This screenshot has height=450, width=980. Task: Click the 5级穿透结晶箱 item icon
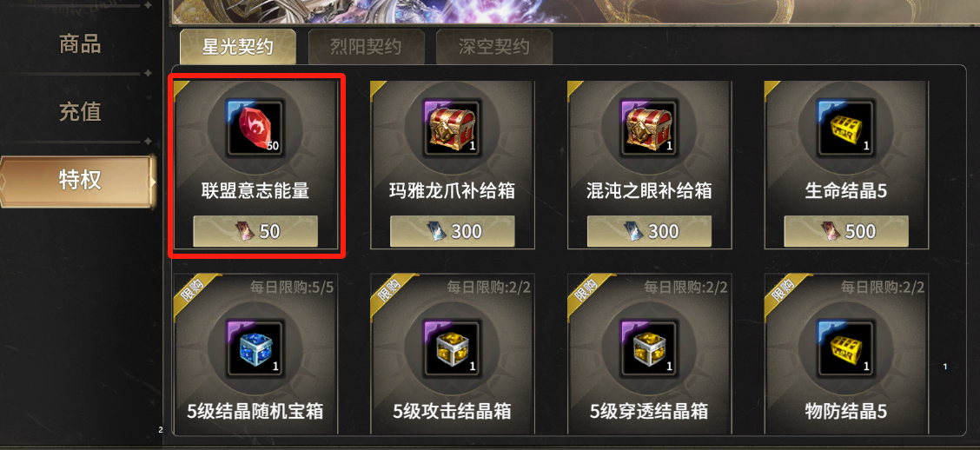click(649, 348)
